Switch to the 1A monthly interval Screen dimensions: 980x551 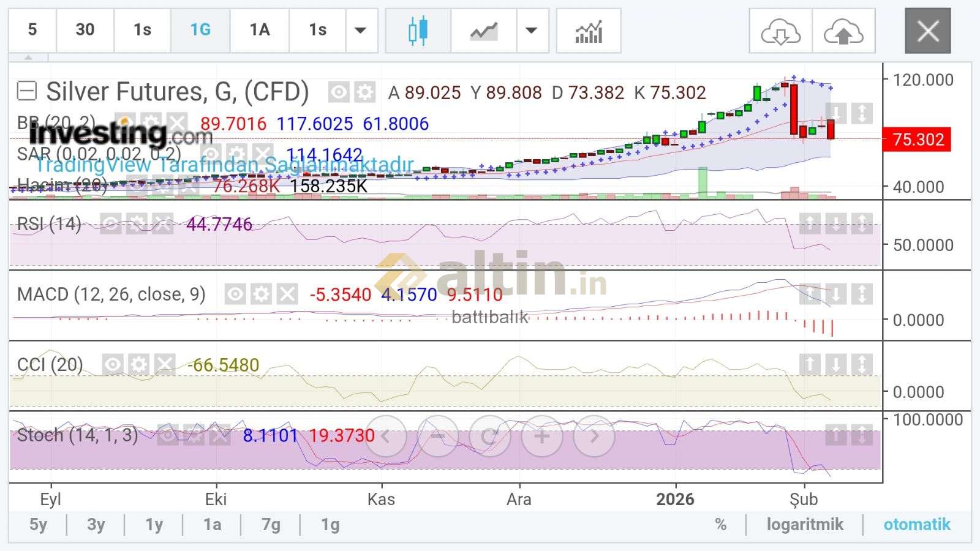[260, 30]
